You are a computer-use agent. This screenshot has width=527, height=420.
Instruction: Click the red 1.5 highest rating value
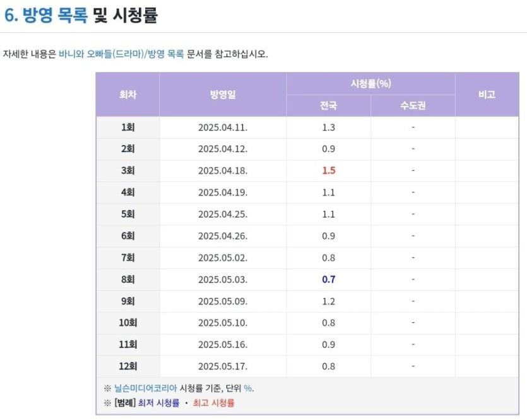click(328, 171)
